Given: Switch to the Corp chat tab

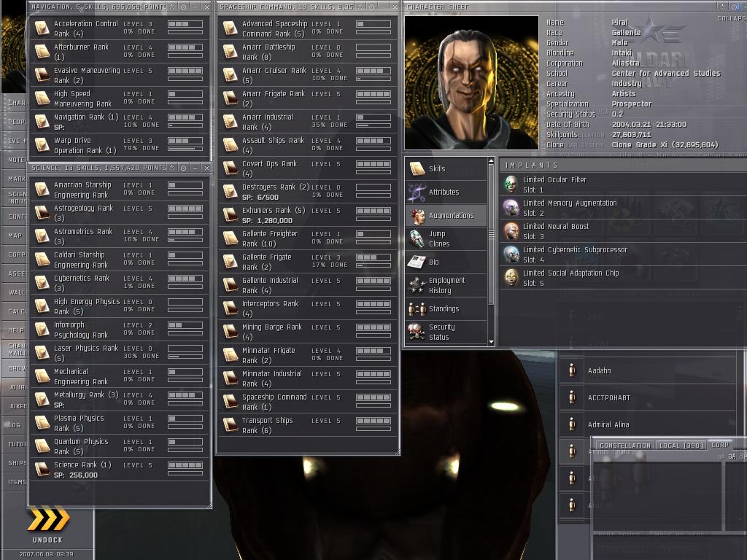Looking at the screenshot, I should tap(720, 445).
